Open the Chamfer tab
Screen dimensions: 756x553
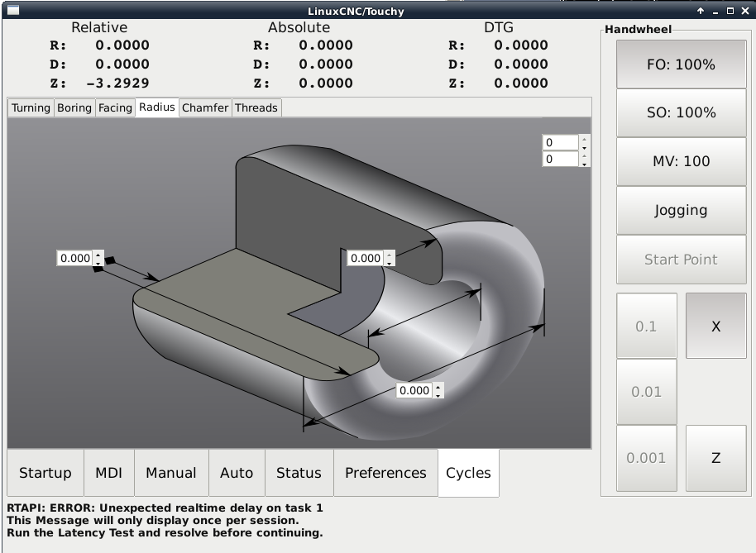pos(205,108)
